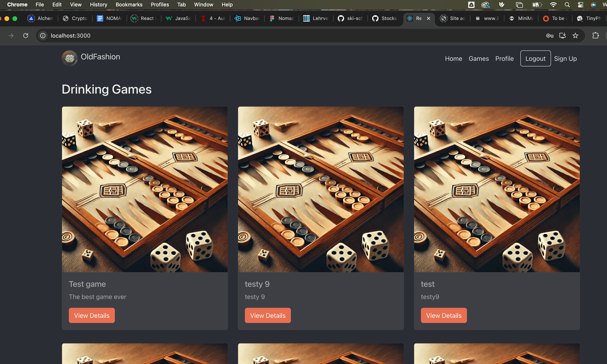Switch to the Stocks GitHub tab
Image resolution: width=607 pixels, height=364 pixels.
(385, 18)
